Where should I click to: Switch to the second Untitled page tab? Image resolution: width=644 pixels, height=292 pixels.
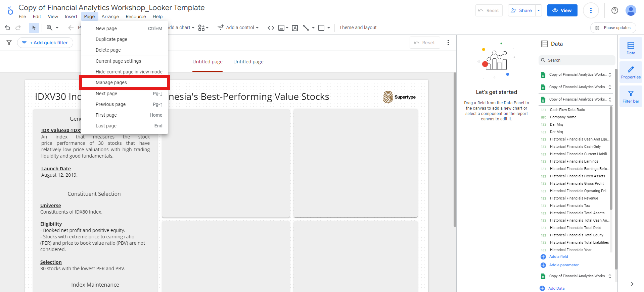248,62
